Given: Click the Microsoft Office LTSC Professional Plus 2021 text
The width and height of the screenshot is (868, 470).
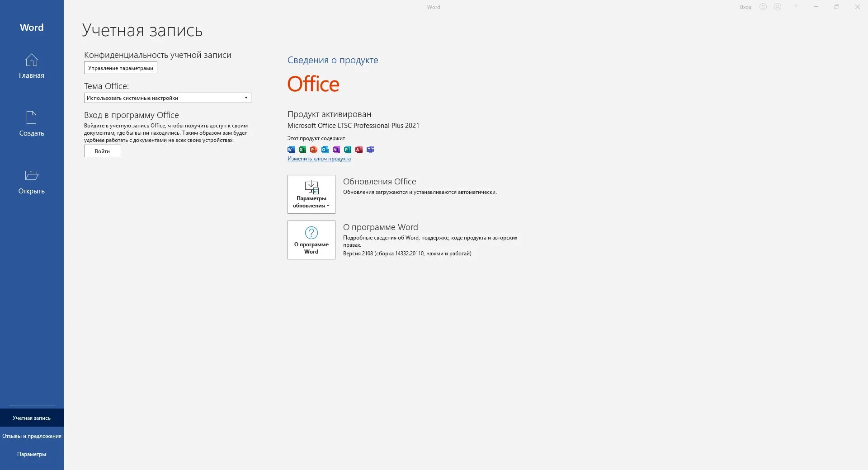Looking at the screenshot, I should [x=354, y=126].
